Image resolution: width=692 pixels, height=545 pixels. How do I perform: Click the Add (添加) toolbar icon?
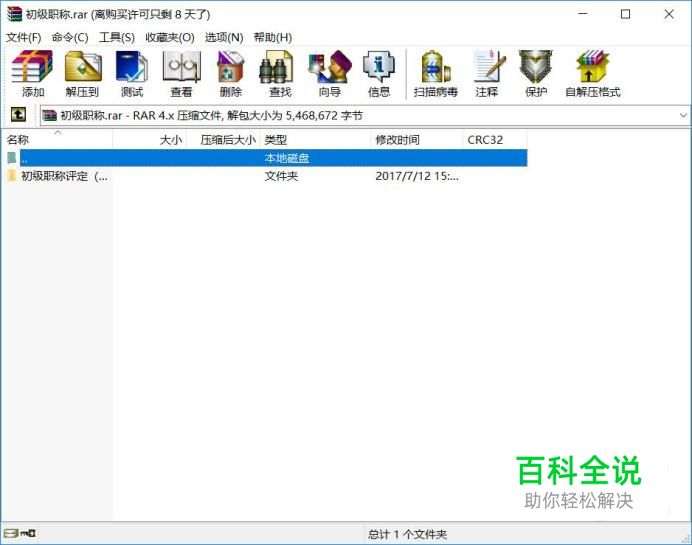32,74
